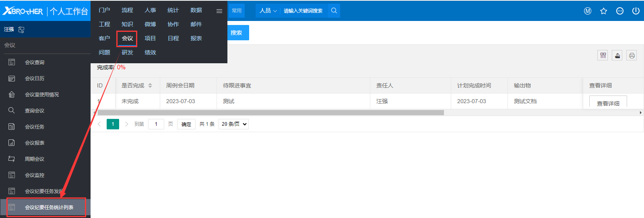Viewport: 644px width, 218px height.
Task: Open the column filter icon above table
Action: (603, 56)
